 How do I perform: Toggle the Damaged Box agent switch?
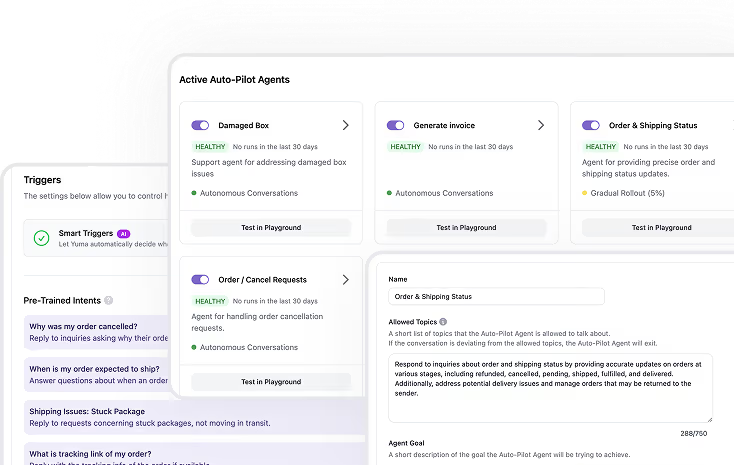tap(200, 125)
